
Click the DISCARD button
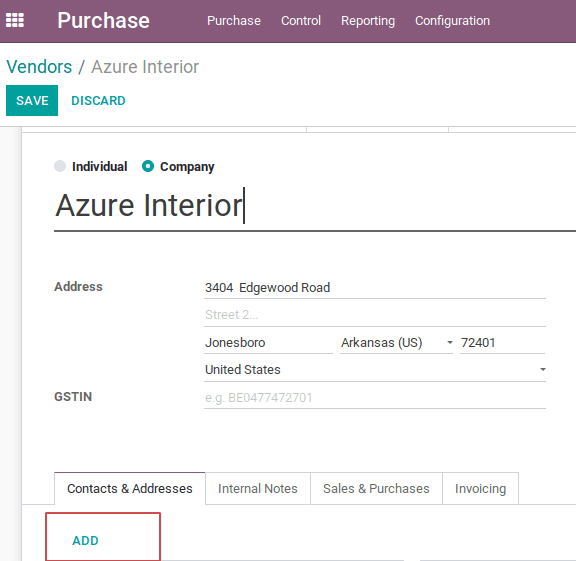(98, 101)
